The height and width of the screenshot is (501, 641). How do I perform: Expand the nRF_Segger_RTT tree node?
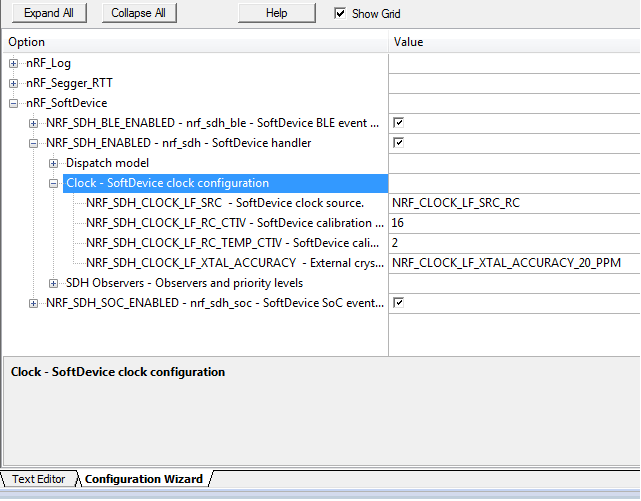coord(13,83)
